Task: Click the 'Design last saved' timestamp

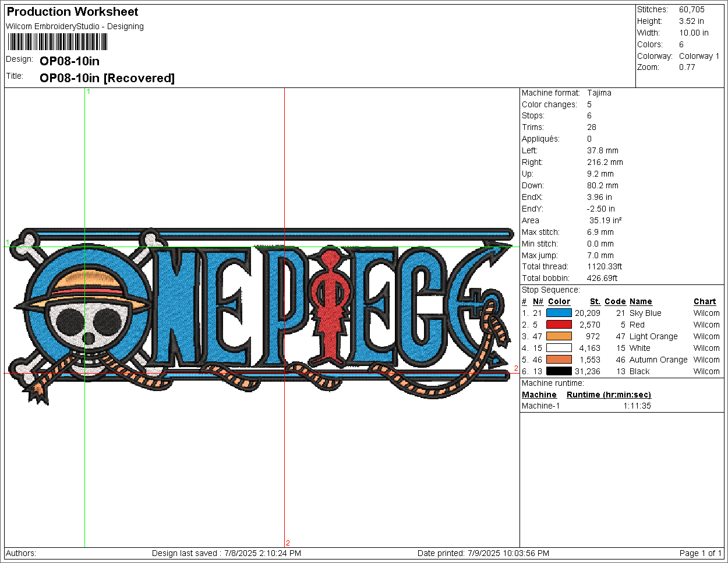Action: tap(227, 553)
